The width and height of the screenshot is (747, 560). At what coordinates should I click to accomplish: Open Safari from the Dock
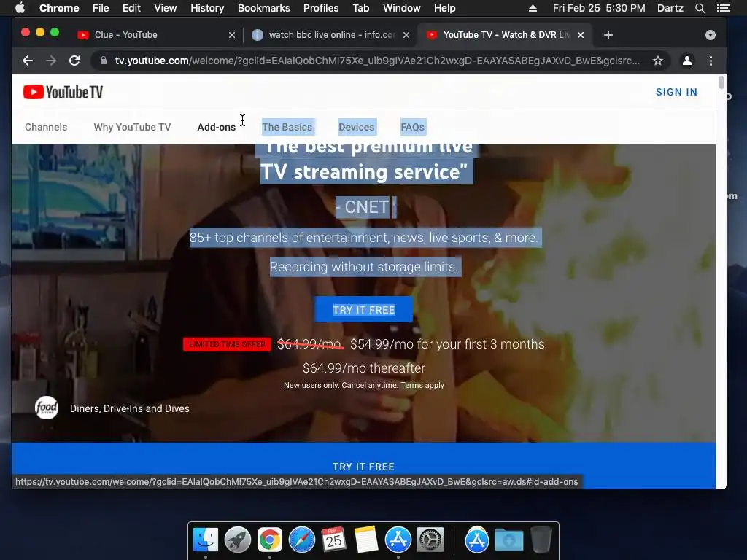(x=302, y=540)
